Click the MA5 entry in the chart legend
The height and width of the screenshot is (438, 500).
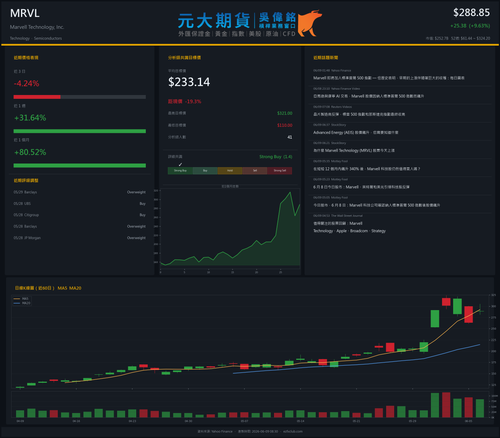pyautogui.click(x=22, y=299)
